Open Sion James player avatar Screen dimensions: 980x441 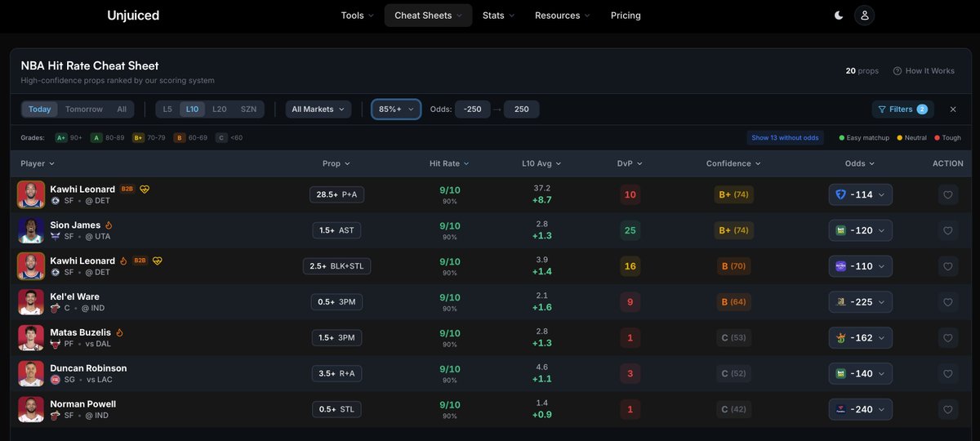[x=31, y=230]
